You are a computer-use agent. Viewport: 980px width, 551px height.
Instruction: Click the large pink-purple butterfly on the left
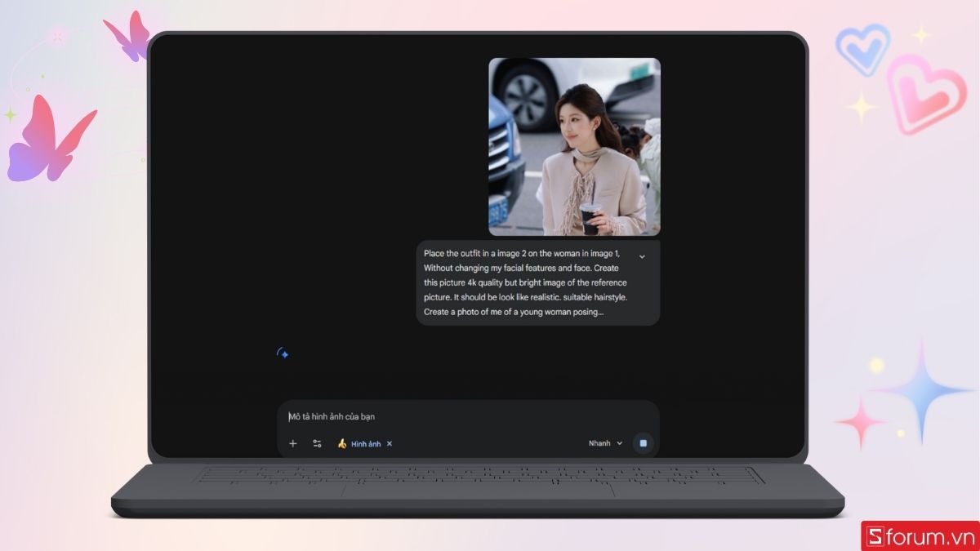click(47, 139)
